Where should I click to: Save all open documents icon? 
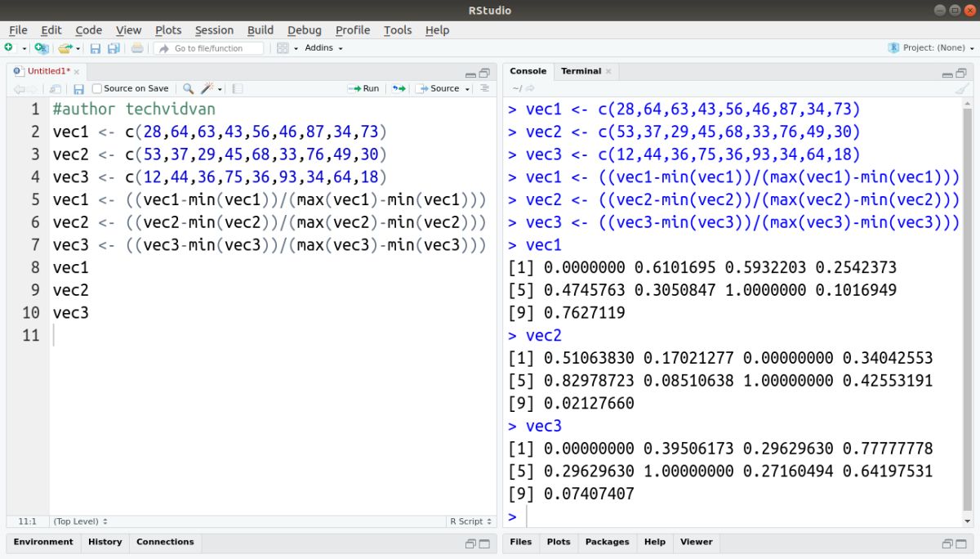point(112,47)
